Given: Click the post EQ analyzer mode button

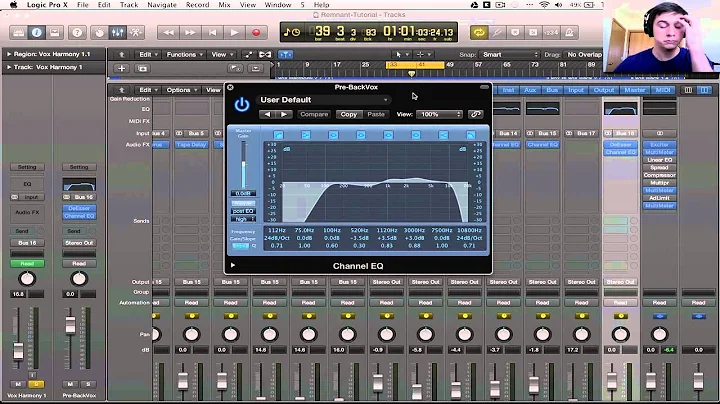Looking at the screenshot, I should pyautogui.click(x=243, y=211).
